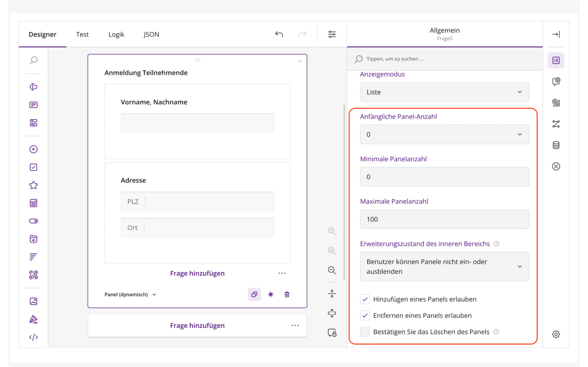Collapse the property grid sidebar arrow

pyautogui.click(x=556, y=34)
